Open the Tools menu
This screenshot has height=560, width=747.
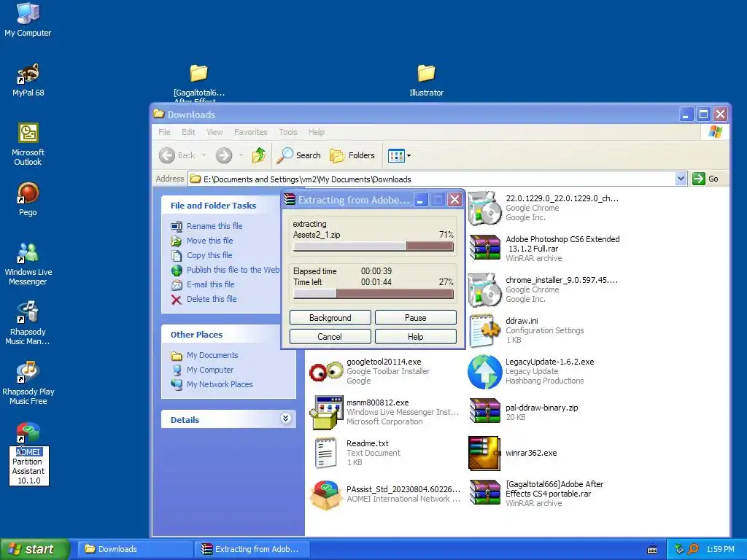[x=287, y=132]
